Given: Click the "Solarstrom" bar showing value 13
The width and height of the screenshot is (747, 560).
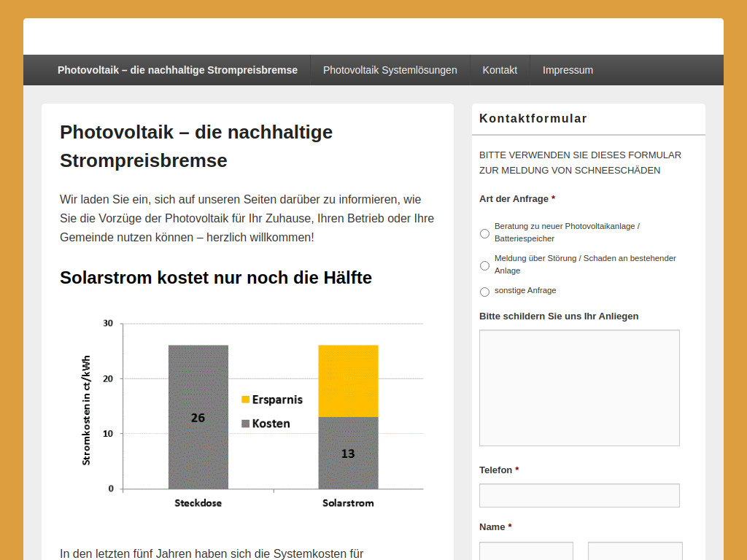Looking at the screenshot, I should (348, 452).
